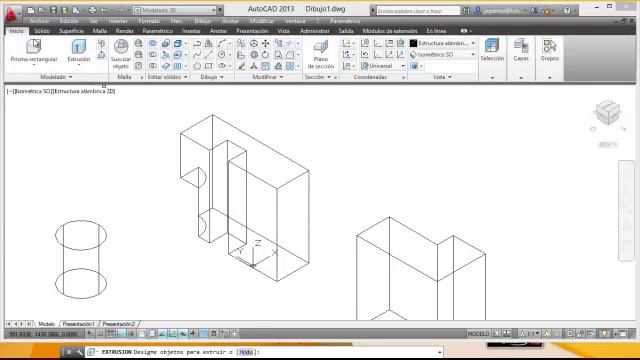This screenshot has height=360, width=640.
Task: Select the Line drawing tool
Action: pos(209,54)
